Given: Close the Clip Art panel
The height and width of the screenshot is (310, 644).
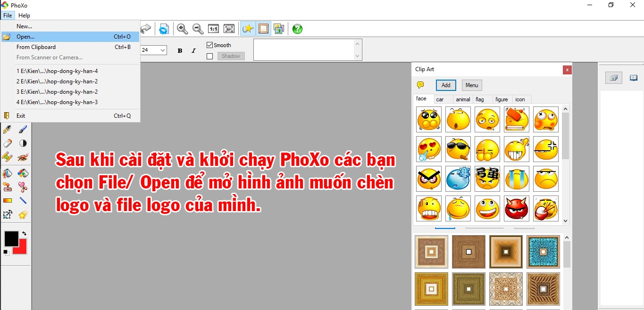Looking at the screenshot, I should 567,70.
